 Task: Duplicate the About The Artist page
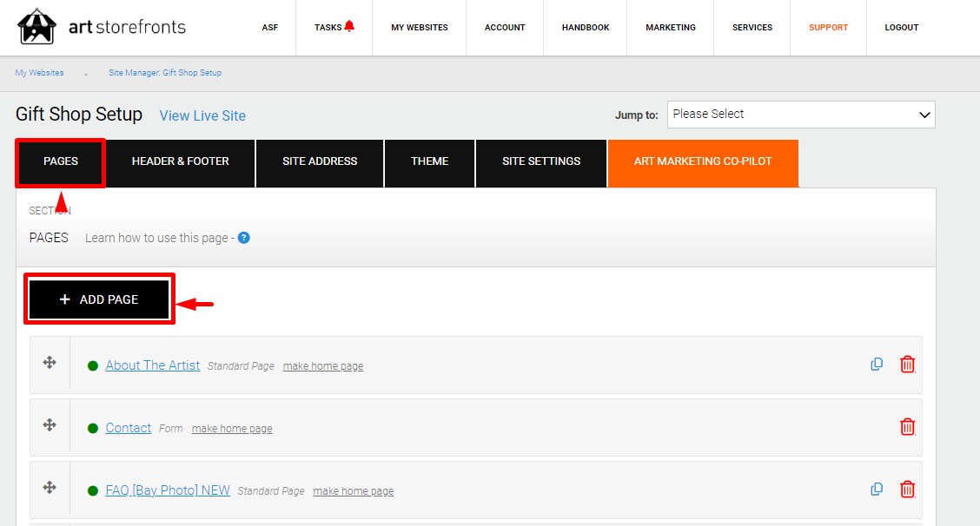877,365
